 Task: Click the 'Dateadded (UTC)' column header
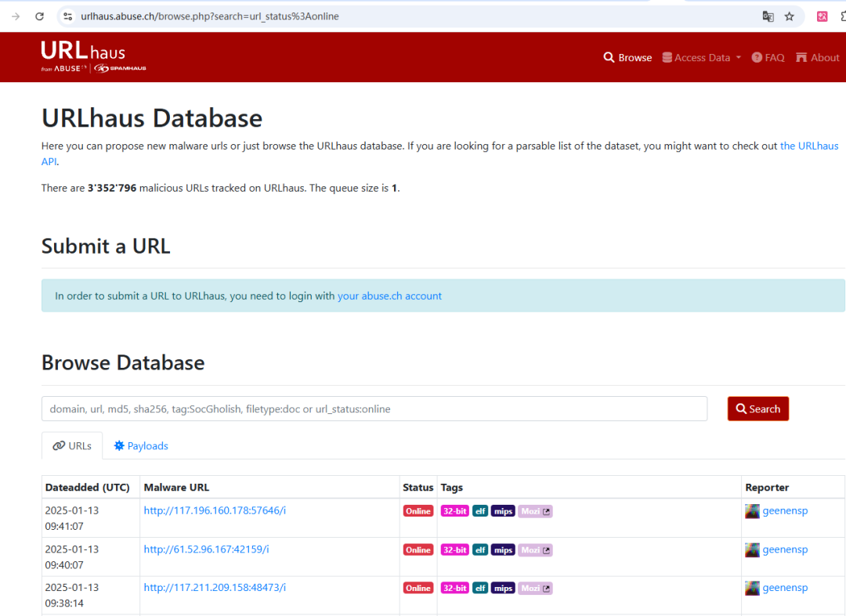[x=88, y=487]
